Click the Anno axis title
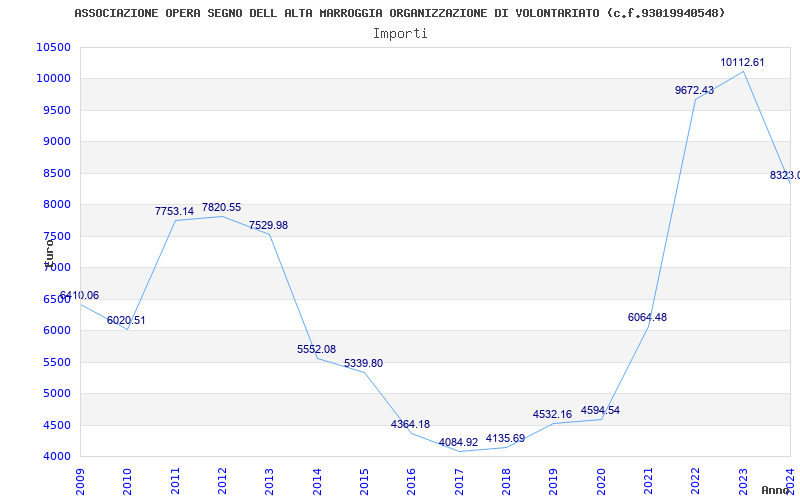 click(776, 490)
